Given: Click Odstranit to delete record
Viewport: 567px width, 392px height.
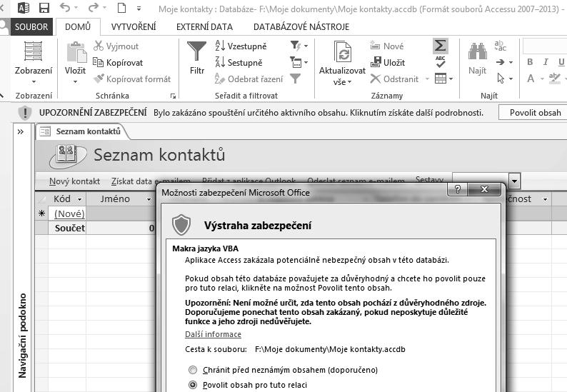Looking at the screenshot, I should pyautogui.click(x=394, y=79).
